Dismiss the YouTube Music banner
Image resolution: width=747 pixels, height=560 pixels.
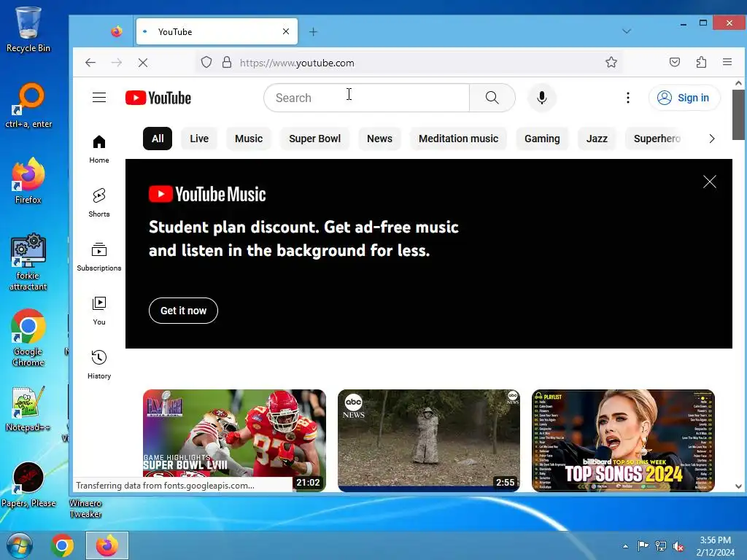pos(709,182)
